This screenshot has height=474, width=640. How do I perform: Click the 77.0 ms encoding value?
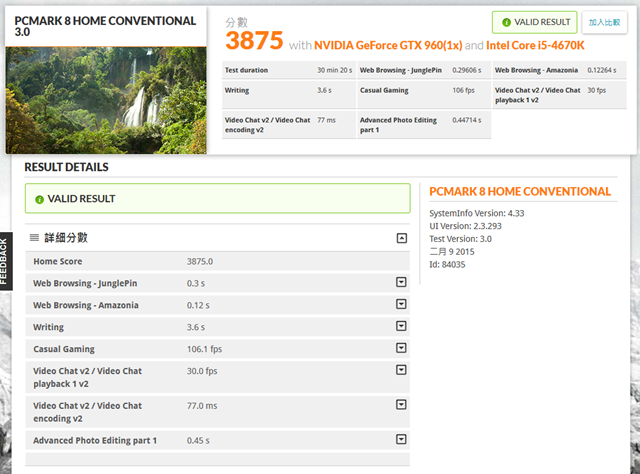202,406
